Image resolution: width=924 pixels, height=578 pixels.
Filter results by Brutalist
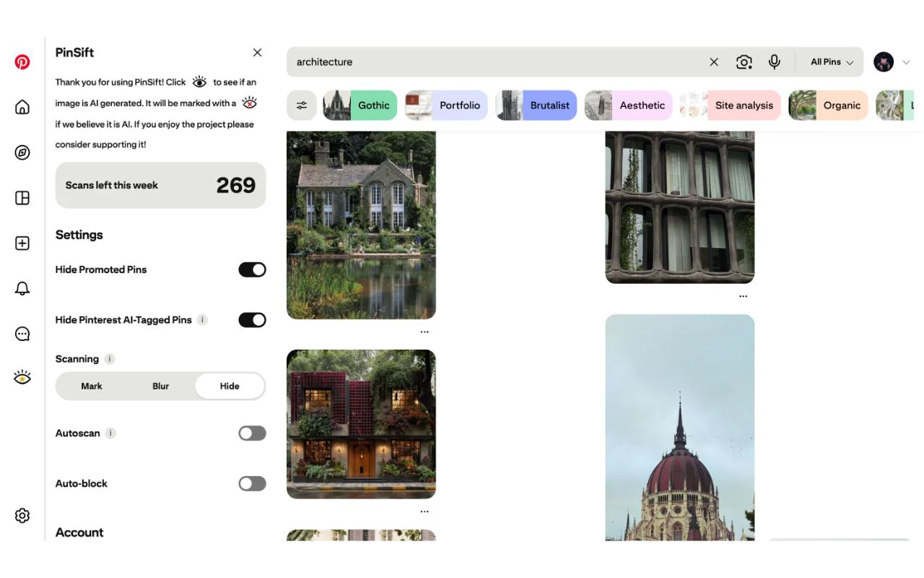pyautogui.click(x=536, y=105)
